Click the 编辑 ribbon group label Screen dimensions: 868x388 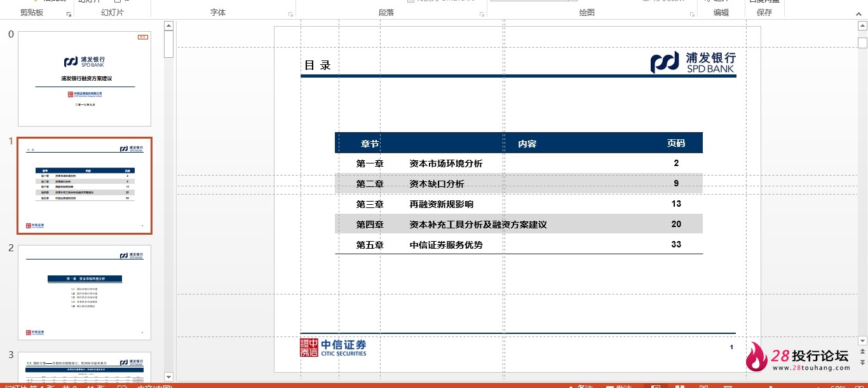[x=721, y=12]
